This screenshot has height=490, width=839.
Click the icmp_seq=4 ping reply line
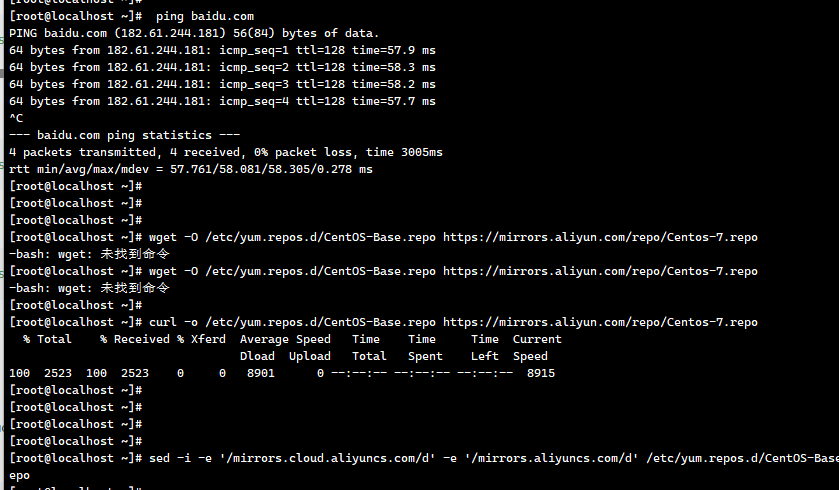[222, 101]
